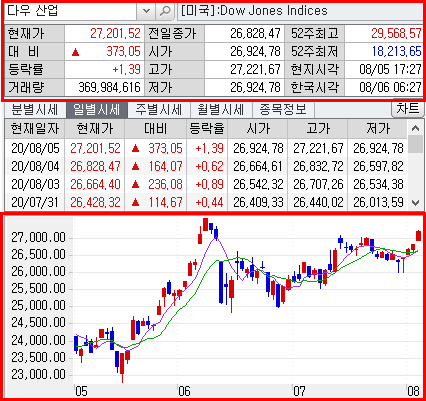Viewport: 426px width, 401px height.
Task: Switch to the 월별시세 tab
Action: [220, 110]
